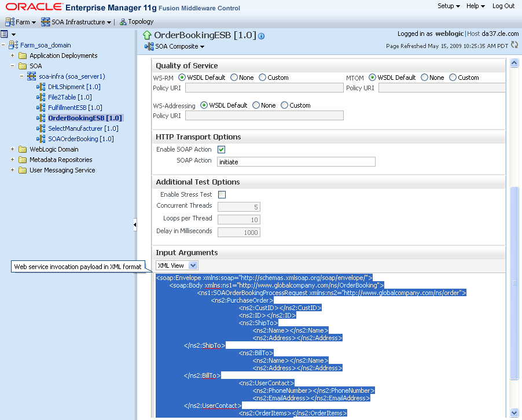522x420 pixels.
Task: Open the Setup menu
Action: tap(449, 6)
